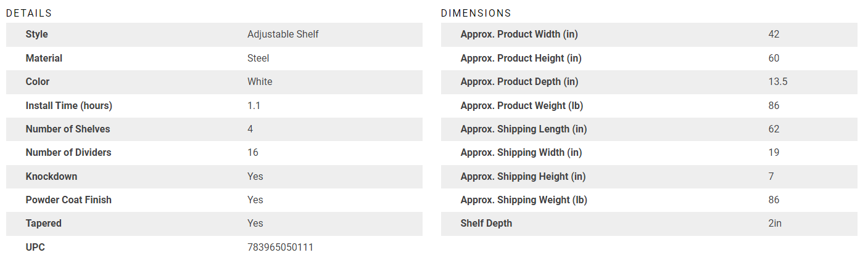Screen dimensions: 868x263
Task: Click the Knockdown row label
Action: [51, 177]
